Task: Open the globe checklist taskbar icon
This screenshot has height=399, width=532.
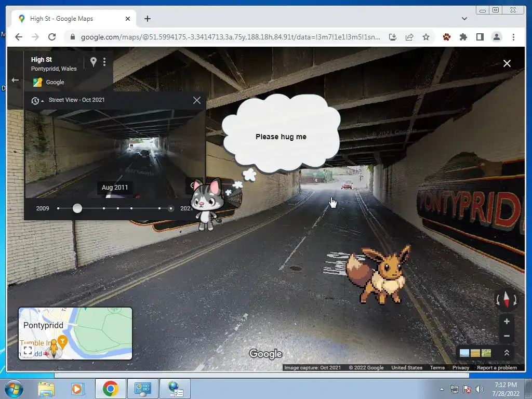Action: click(x=175, y=389)
